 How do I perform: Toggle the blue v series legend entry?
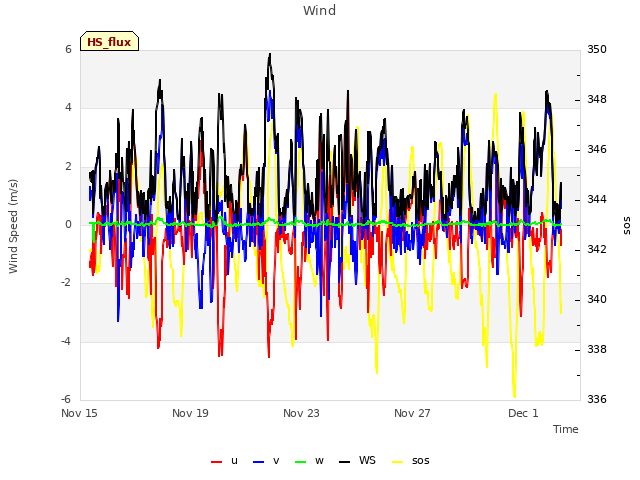[x=266, y=461]
